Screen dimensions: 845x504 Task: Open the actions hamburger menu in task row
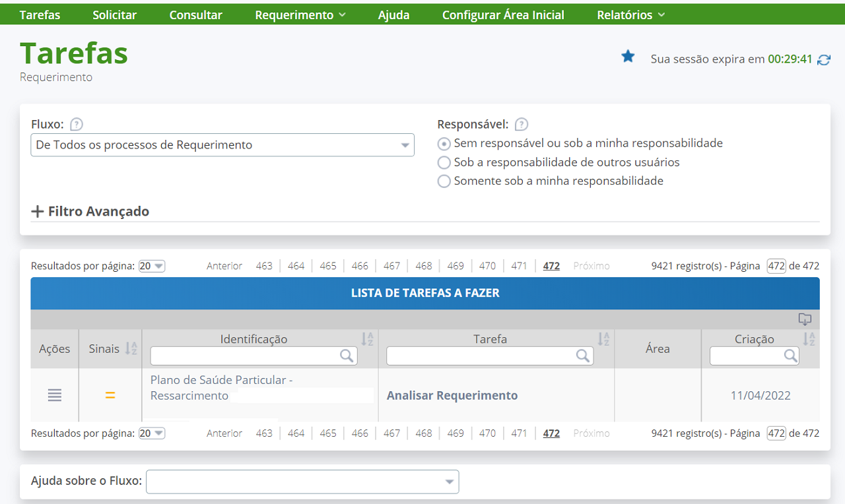[x=55, y=396]
